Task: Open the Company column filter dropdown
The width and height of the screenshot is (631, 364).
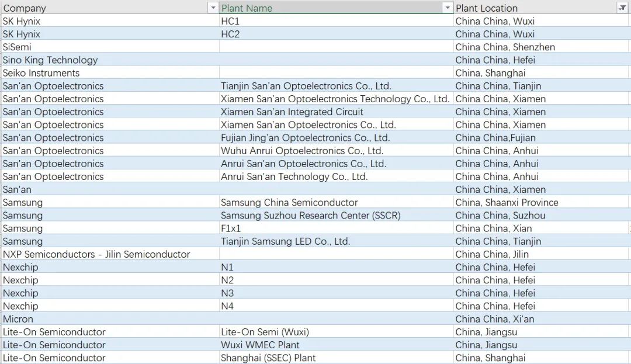Action: (213, 8)
